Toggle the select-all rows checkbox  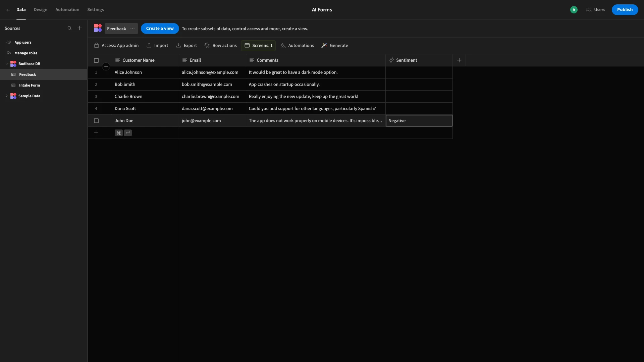96,60
